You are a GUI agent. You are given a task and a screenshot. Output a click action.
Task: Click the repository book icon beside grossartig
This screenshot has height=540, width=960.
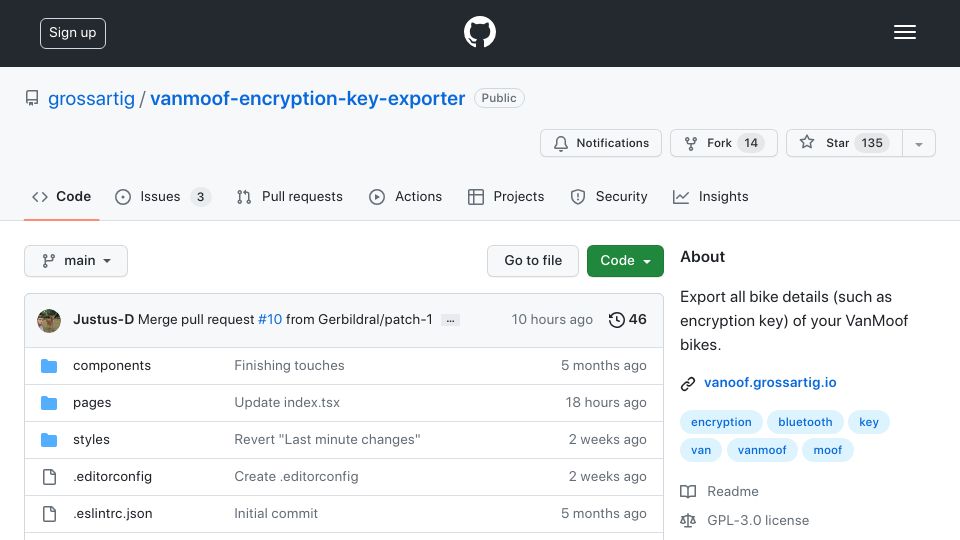(32, 98)
